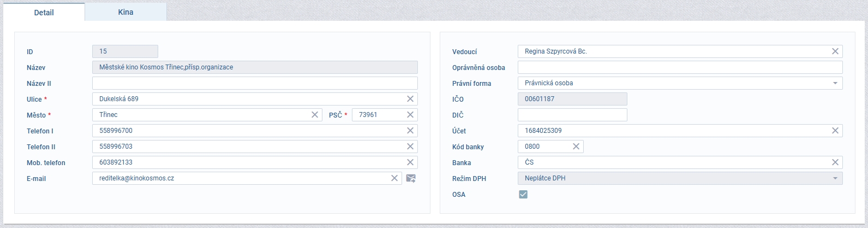Screen dimensions: 868x228
Task: Clear the Banka field value
Action: pyautogui.click(x=835, y=162)
